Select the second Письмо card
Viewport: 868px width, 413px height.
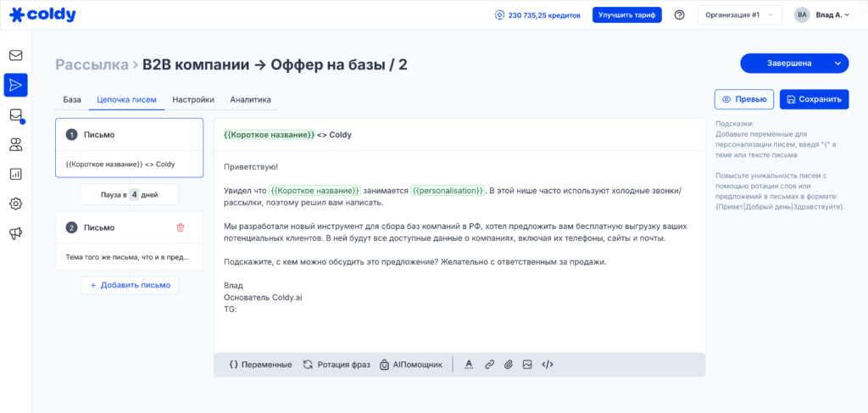(130, 241)
